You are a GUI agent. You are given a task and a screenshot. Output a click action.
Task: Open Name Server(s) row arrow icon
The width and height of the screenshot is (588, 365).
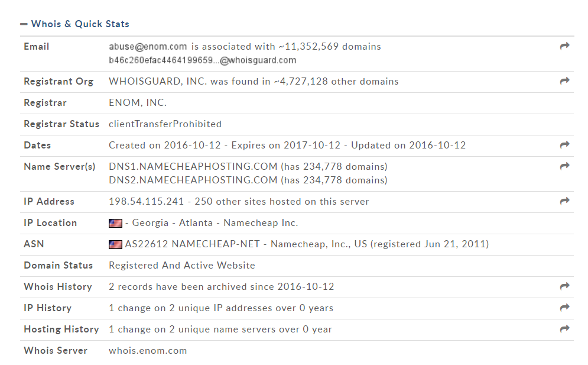[x=564, y=166]
